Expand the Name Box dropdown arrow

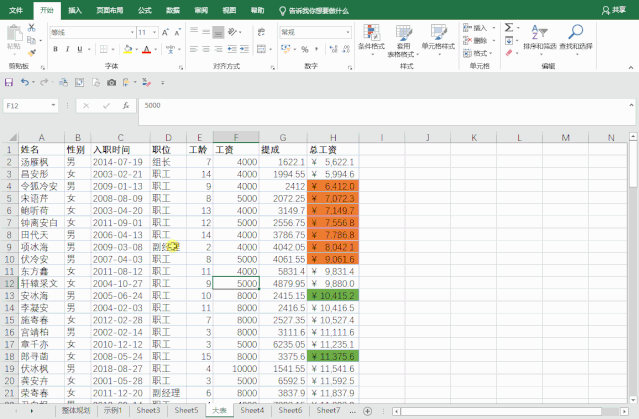(53, 106)
